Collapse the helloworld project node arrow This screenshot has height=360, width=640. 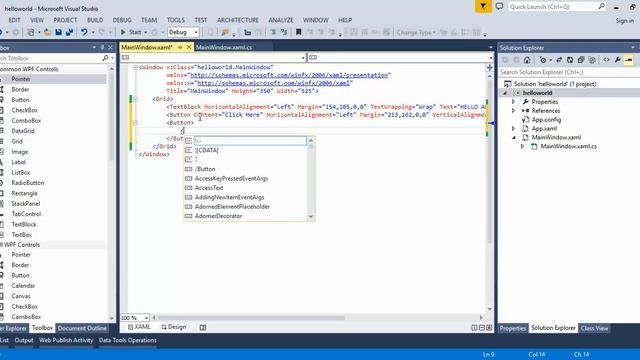[x=505, y=93]
